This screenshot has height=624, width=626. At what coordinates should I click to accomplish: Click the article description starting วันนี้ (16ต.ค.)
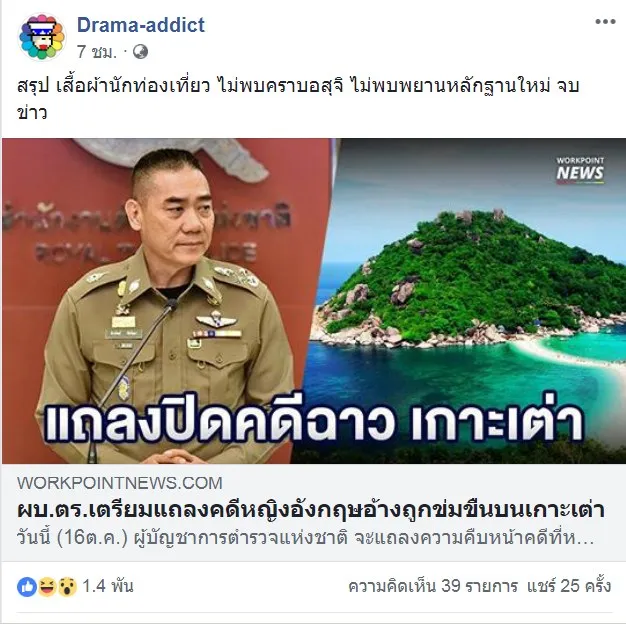point(306,538)
